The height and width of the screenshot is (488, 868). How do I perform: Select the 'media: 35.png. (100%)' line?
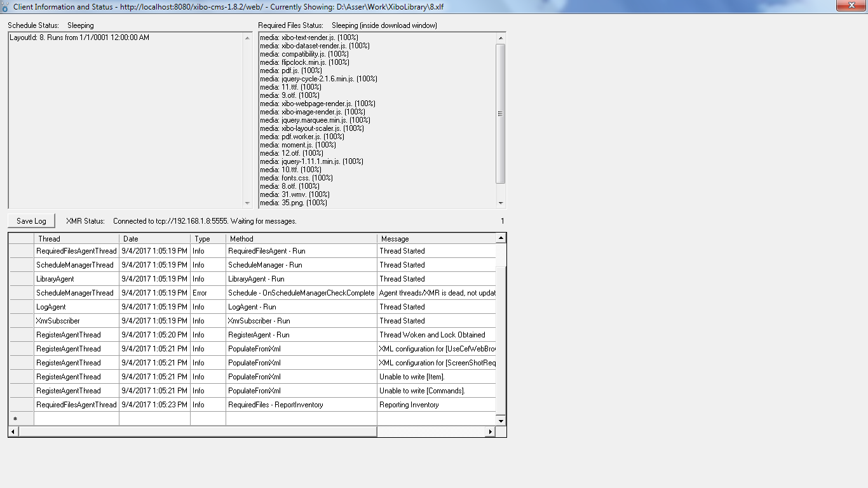click(x=294, y=203)
